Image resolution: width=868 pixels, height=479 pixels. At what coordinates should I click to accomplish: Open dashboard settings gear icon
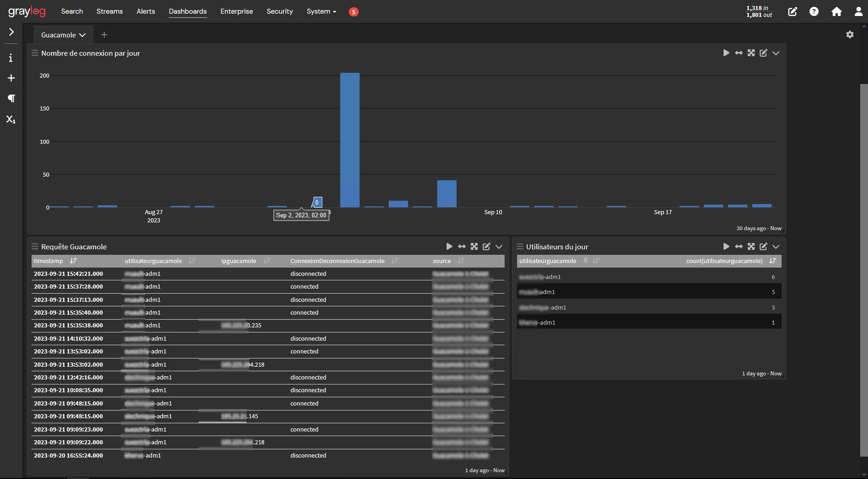pos(850,35)
